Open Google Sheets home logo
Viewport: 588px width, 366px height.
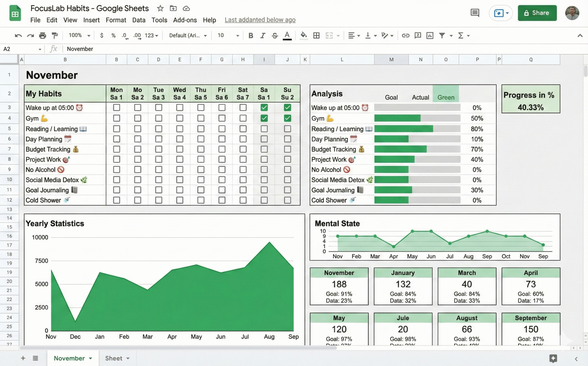15,13
